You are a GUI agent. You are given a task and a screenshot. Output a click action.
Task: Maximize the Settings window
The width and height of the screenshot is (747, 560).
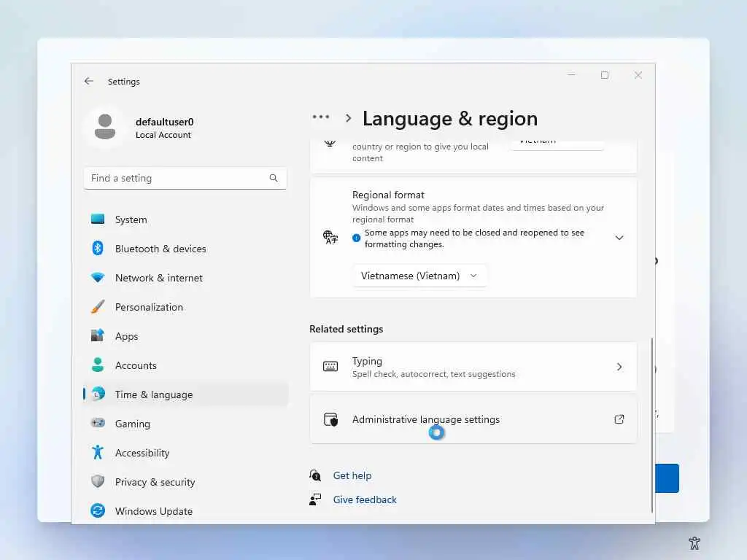tap(605, 75)
